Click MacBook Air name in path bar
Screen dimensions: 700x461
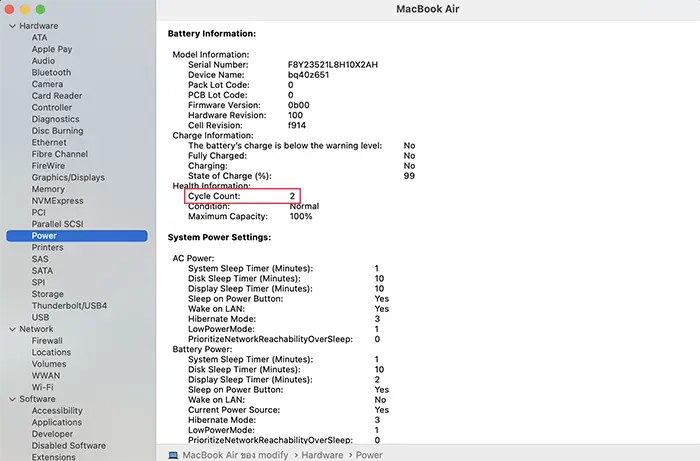pos(235,455)
